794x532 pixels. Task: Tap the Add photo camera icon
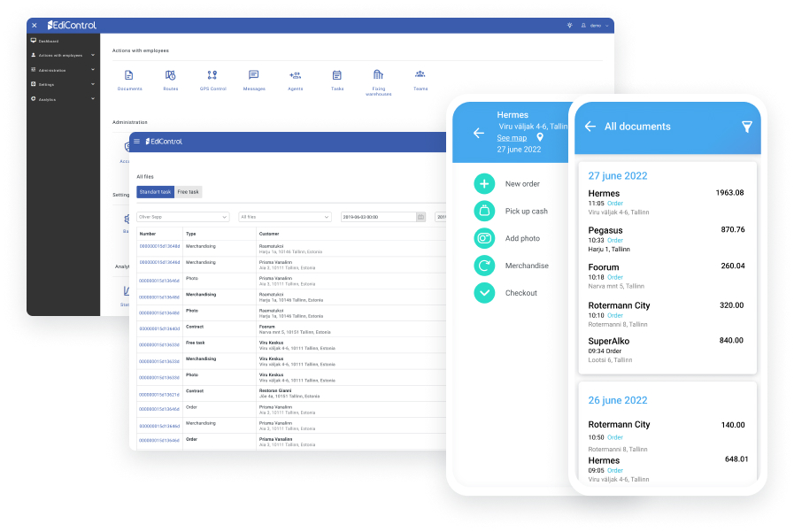484,238
